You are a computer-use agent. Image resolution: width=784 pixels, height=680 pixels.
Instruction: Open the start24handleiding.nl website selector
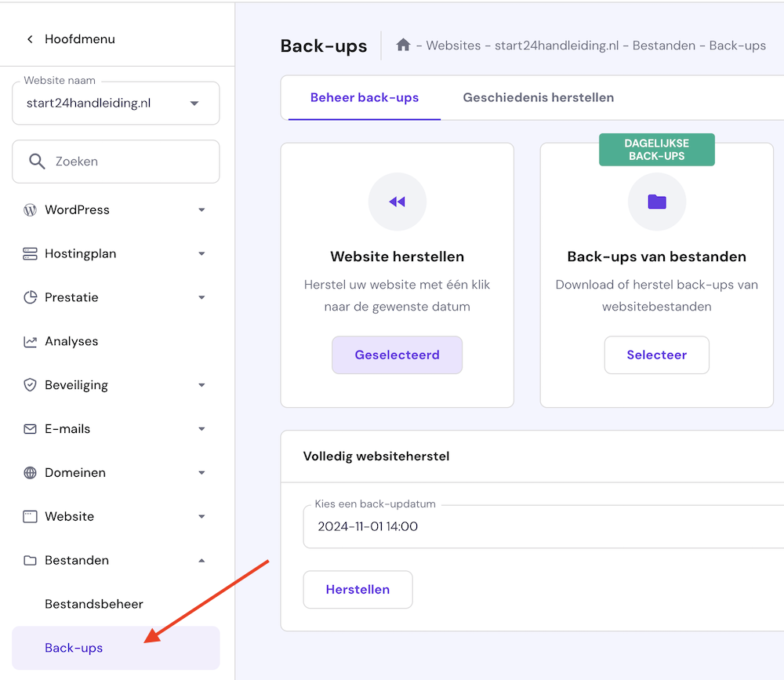(x=115, y=103)
